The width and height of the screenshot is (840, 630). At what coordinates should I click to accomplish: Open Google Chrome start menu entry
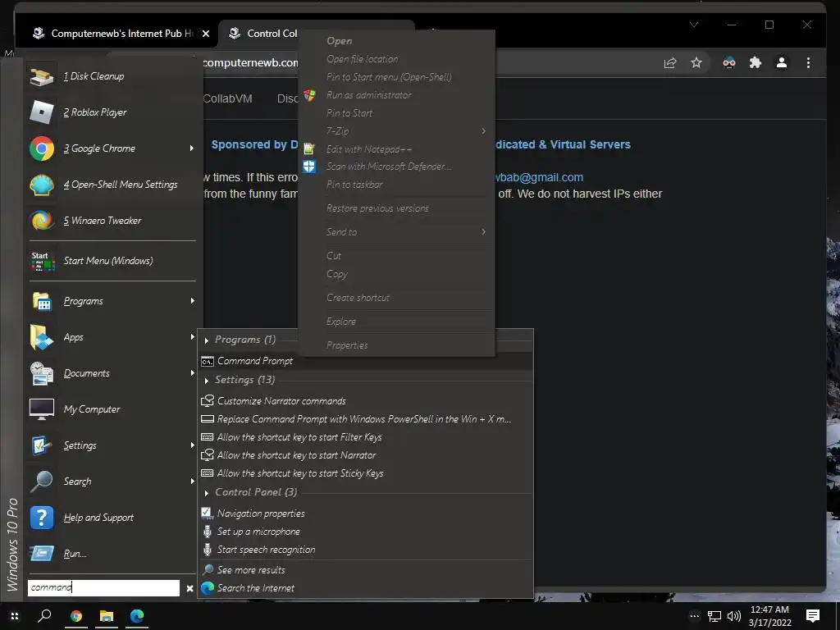112,148
